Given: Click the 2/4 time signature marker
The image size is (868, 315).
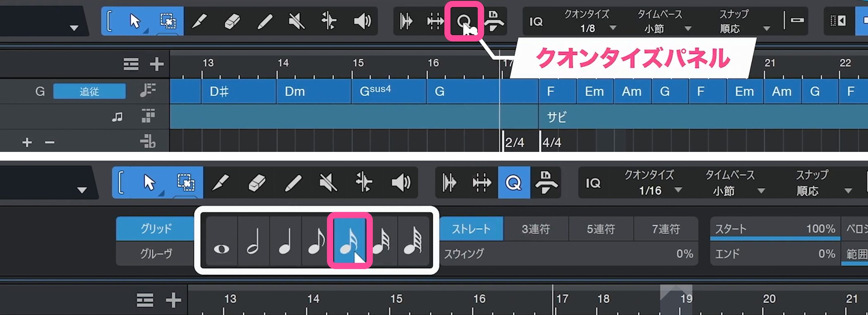Looking at the screenshot, I should 515,142.
